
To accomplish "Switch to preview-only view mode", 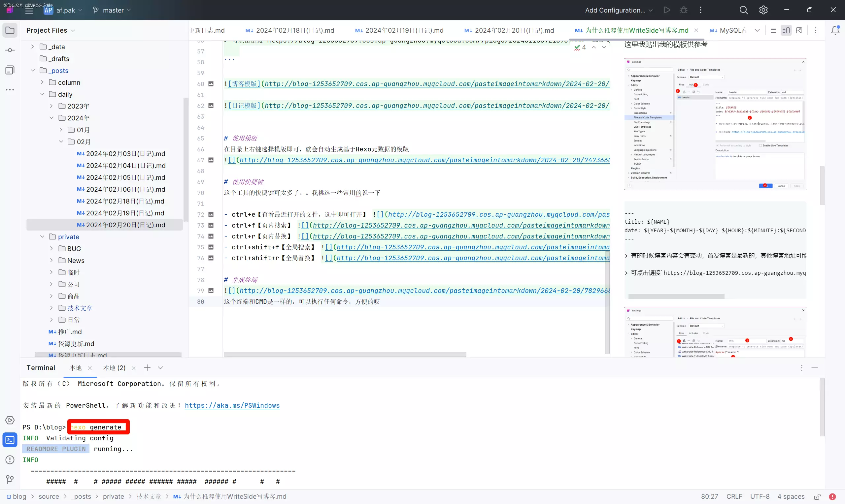I will click(799, 30).
